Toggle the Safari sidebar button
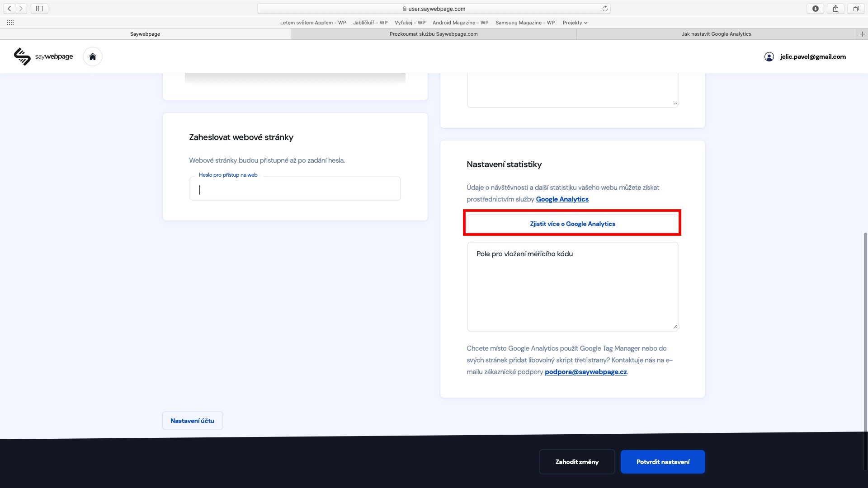Viewport: 868px width, 488px height. tap(39, 9)
